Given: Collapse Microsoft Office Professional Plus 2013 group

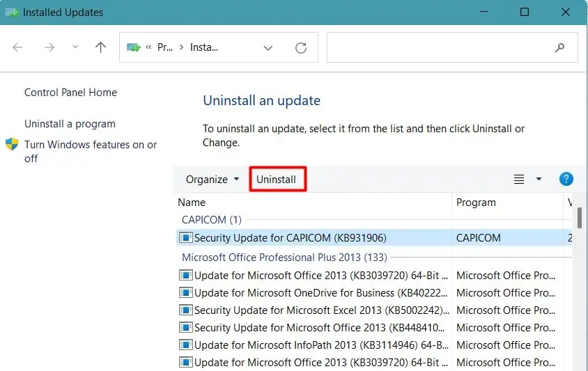Looking at the screenshot, I should coord(284,258).
